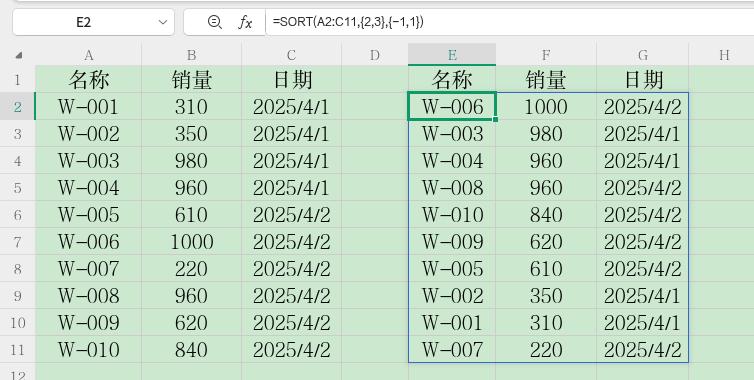754x380 pixels.
Task: Select cell G2 date 2025/4/2
Action: [x=642, y=106]
